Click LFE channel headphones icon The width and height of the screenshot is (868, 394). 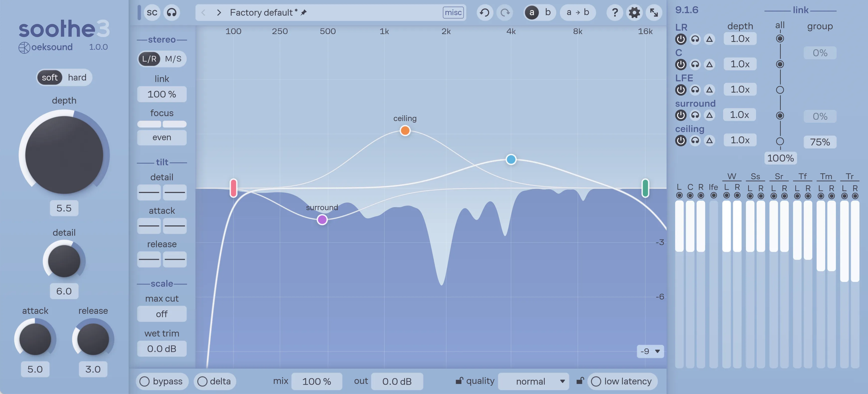pyautogui.click(x=695, y=90)
